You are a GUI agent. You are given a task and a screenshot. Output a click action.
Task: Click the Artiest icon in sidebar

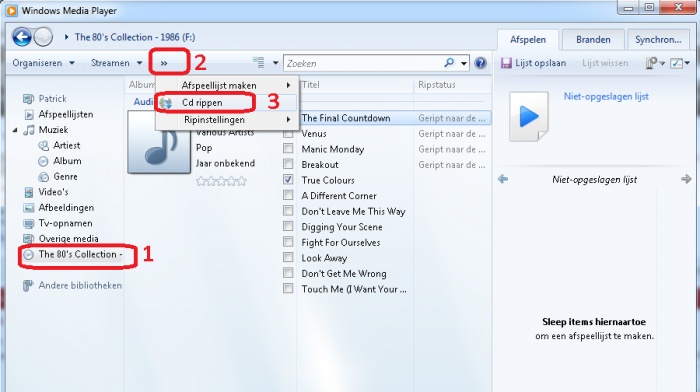tap(43, 146)
